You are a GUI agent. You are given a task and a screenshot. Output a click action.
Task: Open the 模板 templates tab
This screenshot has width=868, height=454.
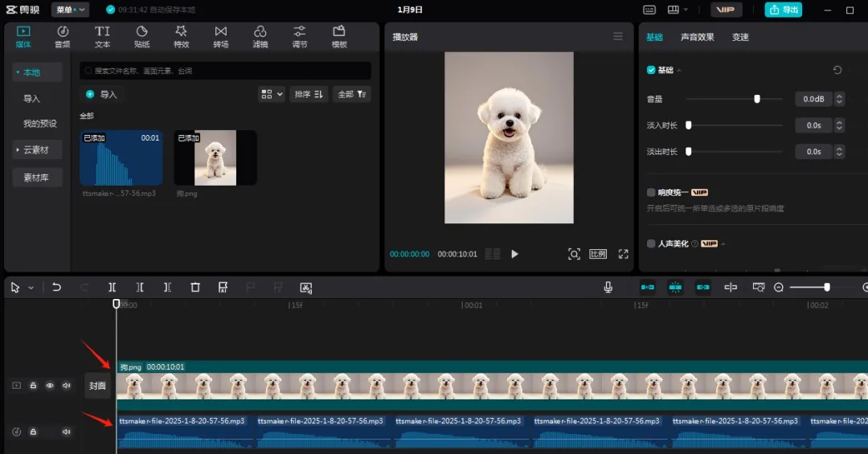tap(339, 37)
